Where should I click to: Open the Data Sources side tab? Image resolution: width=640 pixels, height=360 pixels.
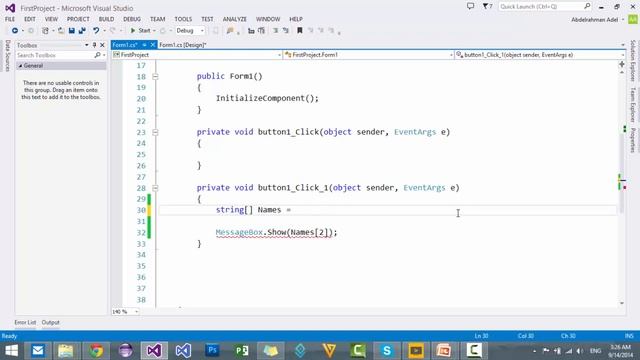pos(7,56)
